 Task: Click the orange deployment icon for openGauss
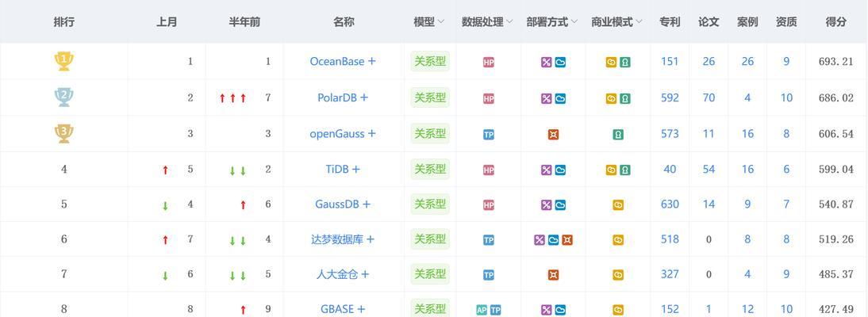click(x=553, y=135)
